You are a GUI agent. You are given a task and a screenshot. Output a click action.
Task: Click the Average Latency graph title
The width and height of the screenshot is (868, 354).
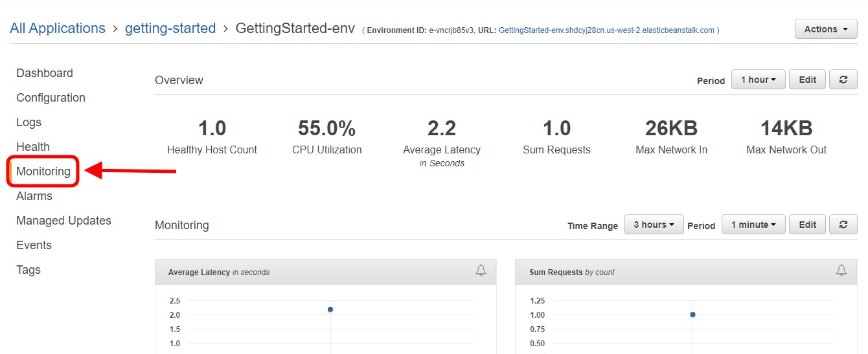pos(219,272)
